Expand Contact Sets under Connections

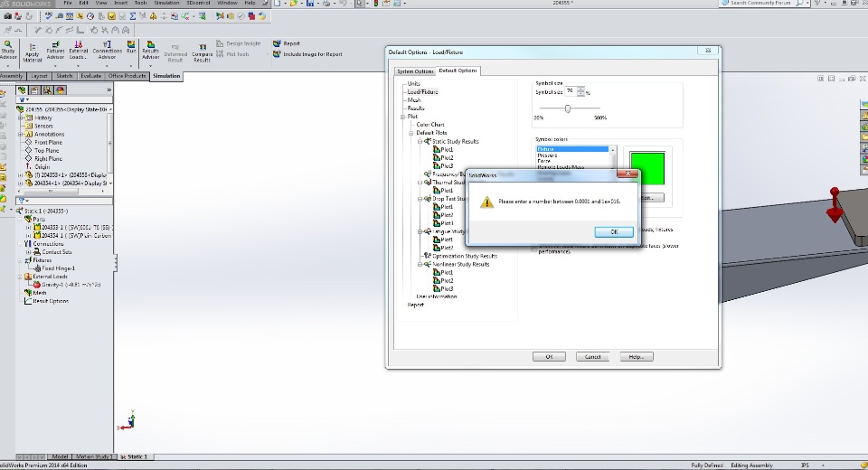[29, 252]
